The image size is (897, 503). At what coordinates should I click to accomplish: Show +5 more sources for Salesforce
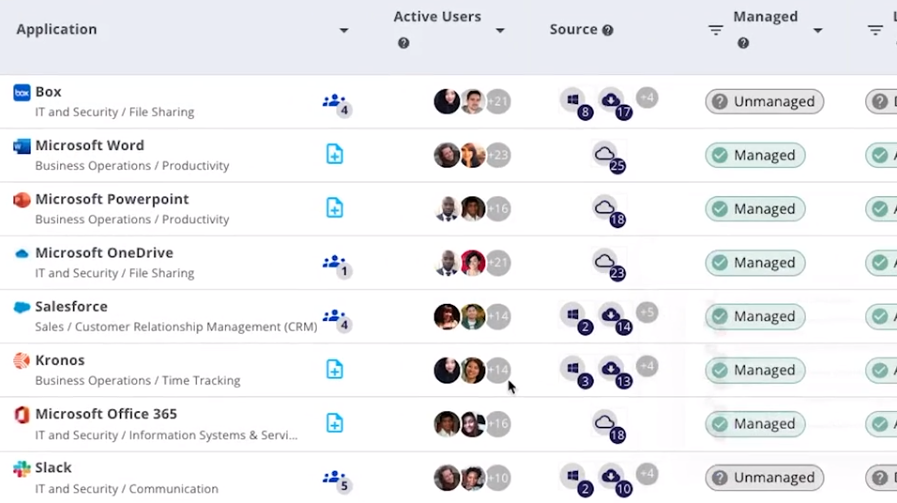click(x=647, y=312)
